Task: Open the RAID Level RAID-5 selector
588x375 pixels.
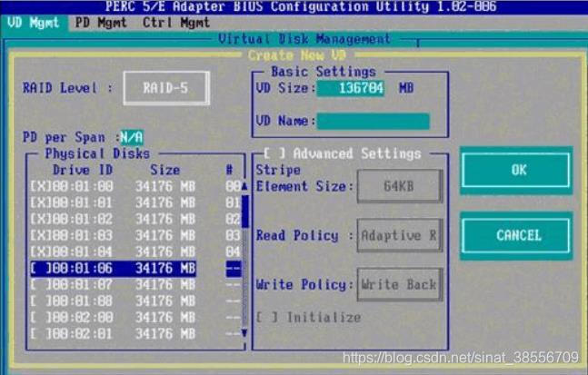Action: 166,88
